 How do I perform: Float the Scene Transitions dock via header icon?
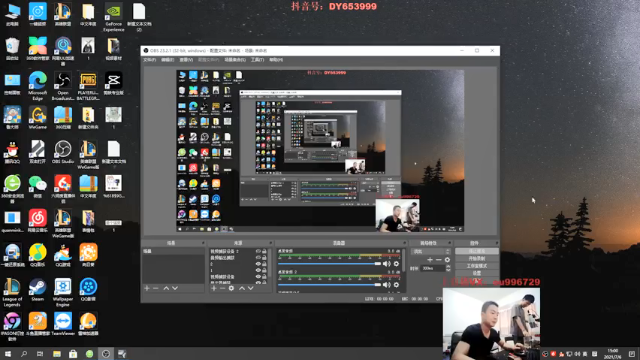point(449,243)
